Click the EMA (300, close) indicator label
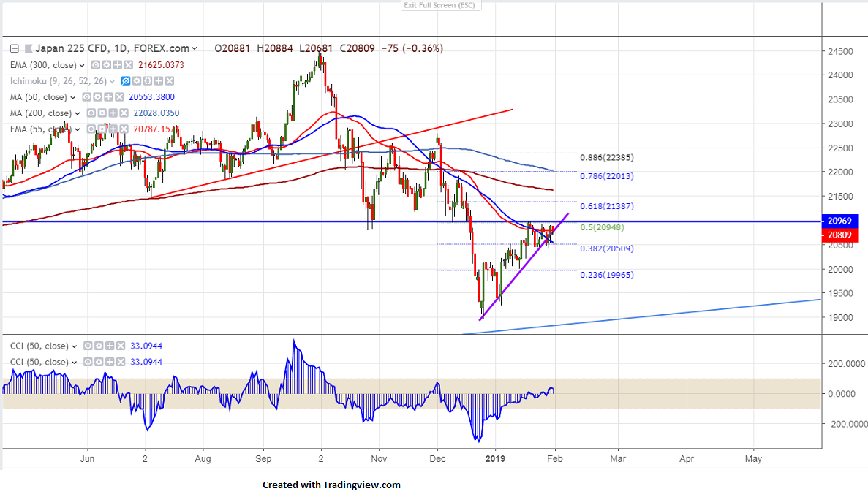Screen dimensions: 868x497 coord(43,65)
